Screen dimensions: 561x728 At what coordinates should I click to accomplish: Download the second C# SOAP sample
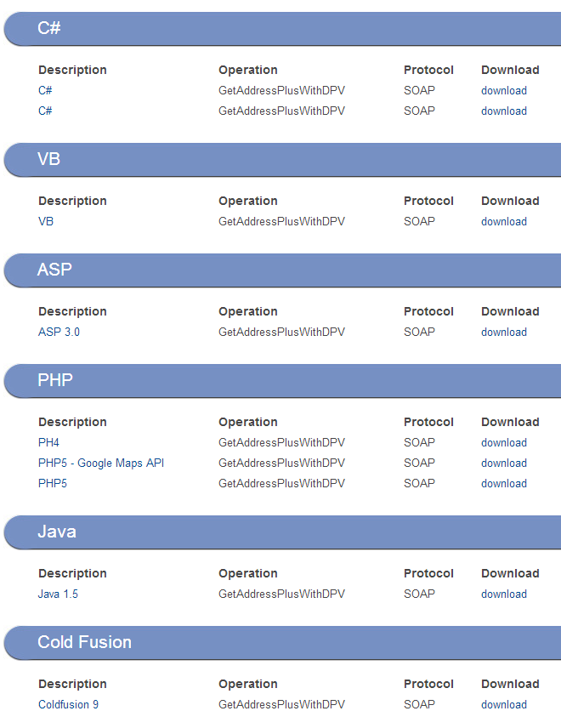[x=504, y=111]
